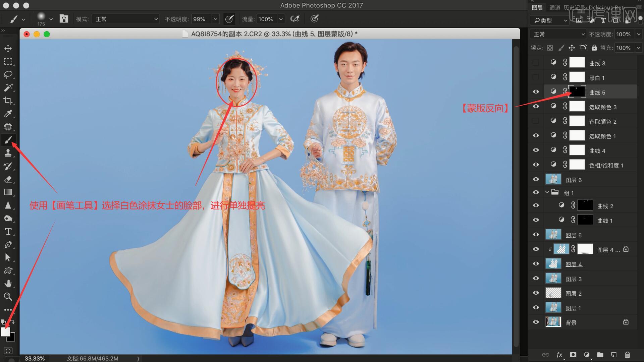Click the white foreground color swatch
Screen dimensions: 644x362
pyautogui.click(x=5, y=331)
